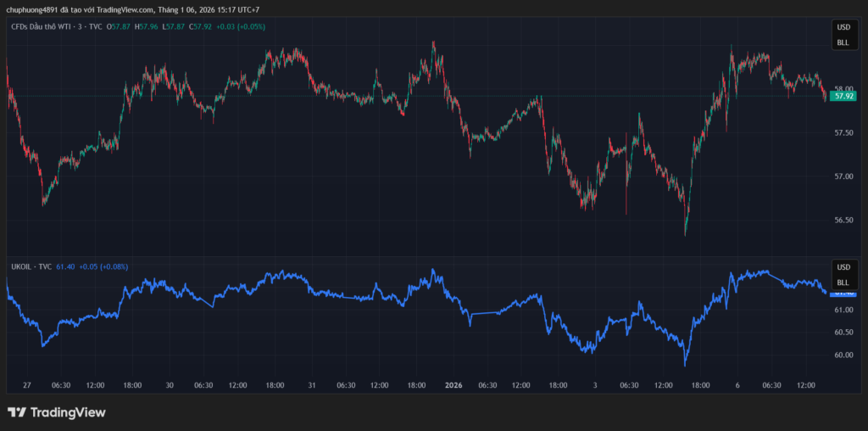Click the 30 date label on time axis

coord(170,385)
